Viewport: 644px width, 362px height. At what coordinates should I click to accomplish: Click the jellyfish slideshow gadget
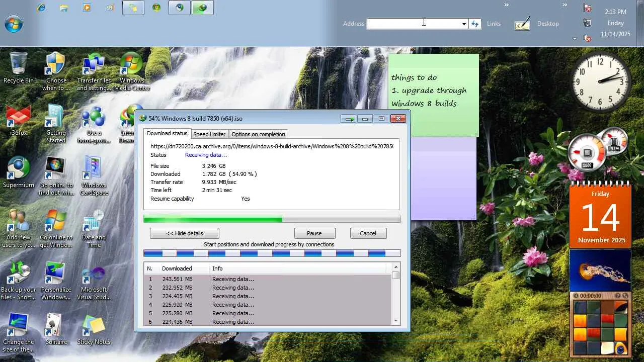coord(600,270)
